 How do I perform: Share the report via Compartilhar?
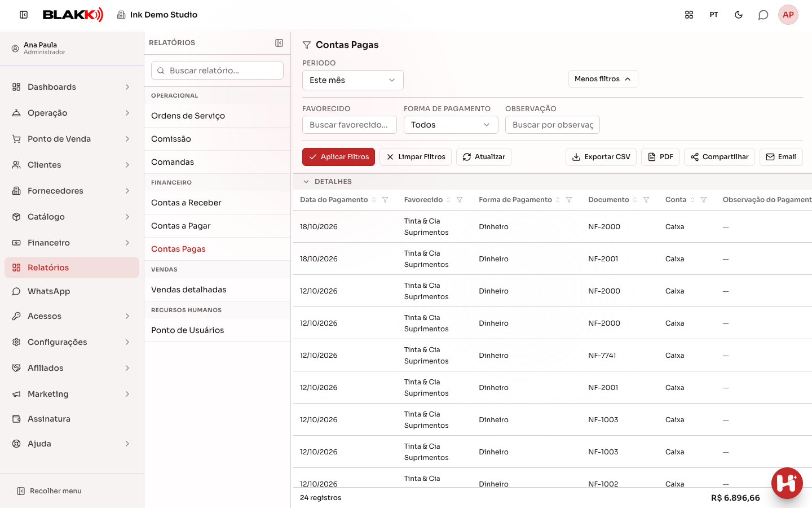click(720, 157)
